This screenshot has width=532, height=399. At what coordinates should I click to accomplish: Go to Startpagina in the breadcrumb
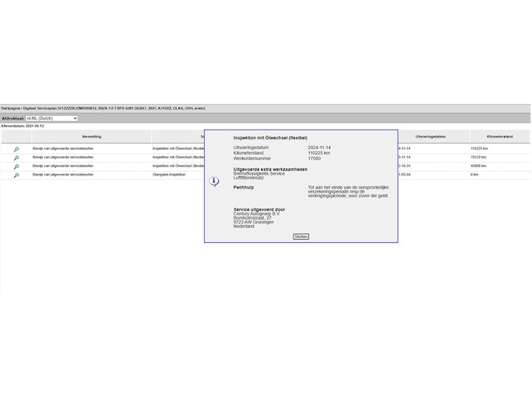9,109
